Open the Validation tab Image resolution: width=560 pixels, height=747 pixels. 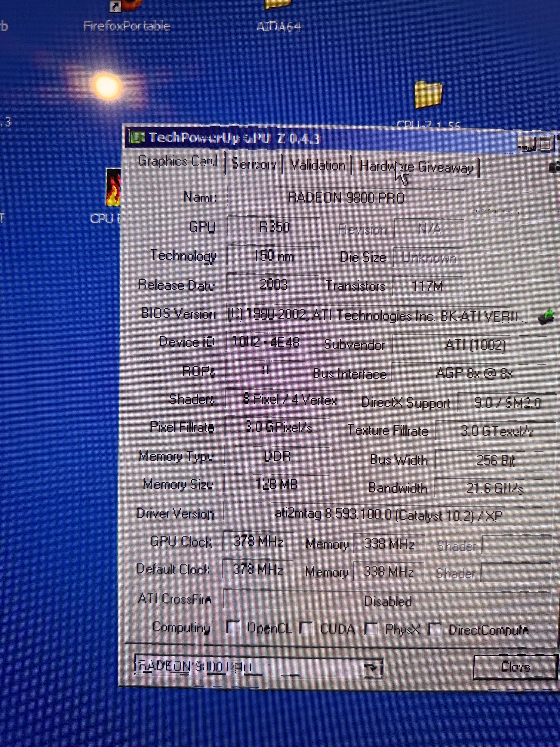(317, 165)
